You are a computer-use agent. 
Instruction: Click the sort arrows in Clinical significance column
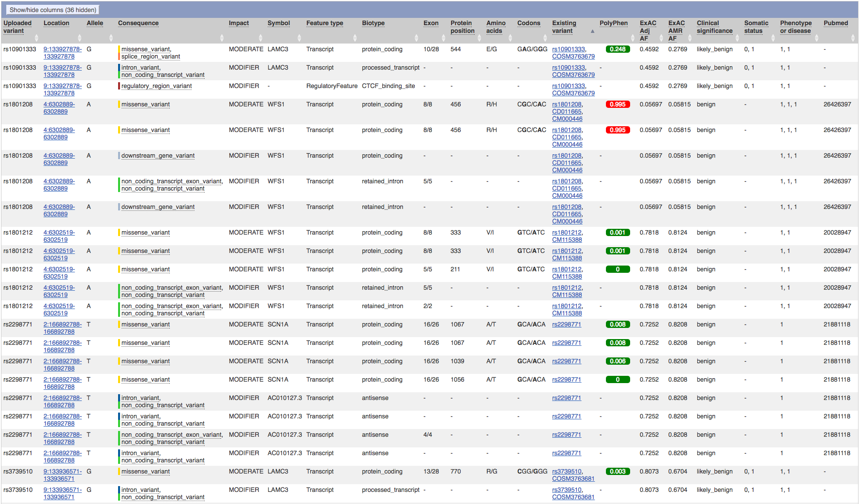click(x=738, y=38)
